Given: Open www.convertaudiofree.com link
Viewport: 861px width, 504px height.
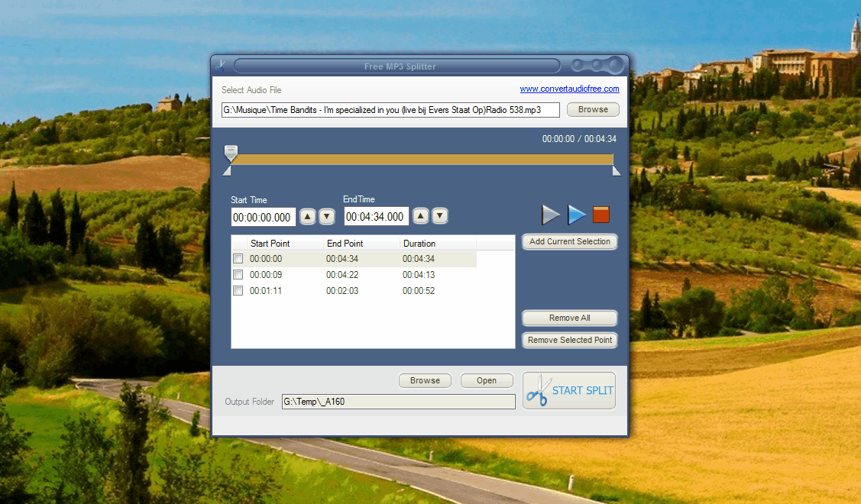Looking at the screenshot, I should coord(569,89).
